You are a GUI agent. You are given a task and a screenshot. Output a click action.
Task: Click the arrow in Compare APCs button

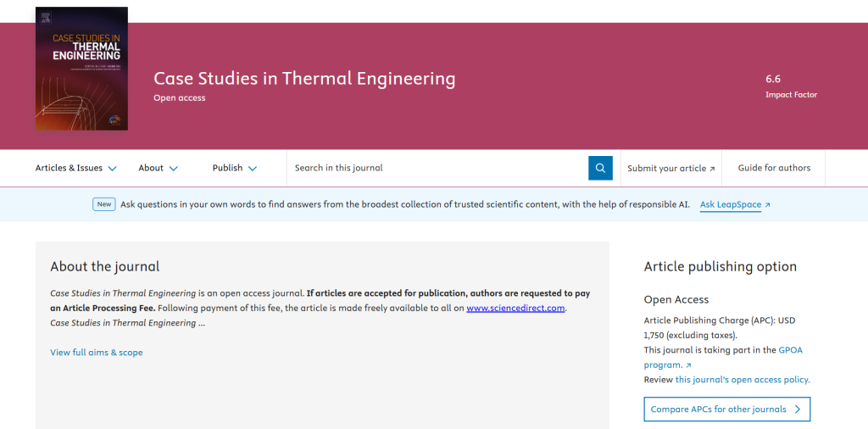[x=798, y=409]
